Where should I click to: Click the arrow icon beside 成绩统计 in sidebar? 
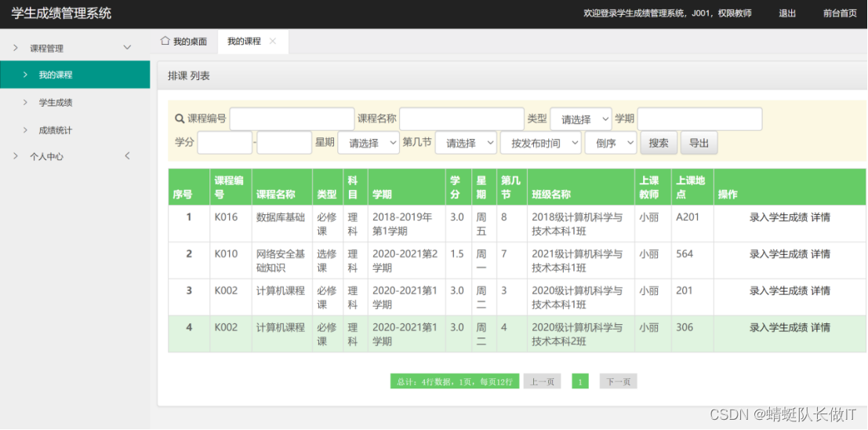[25, 130]
